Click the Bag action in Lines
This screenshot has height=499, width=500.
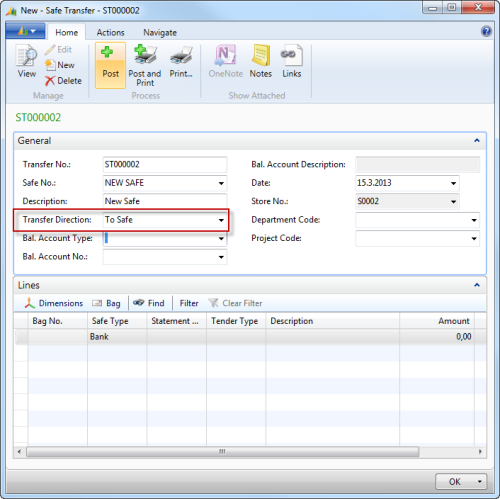coord(106,303)
